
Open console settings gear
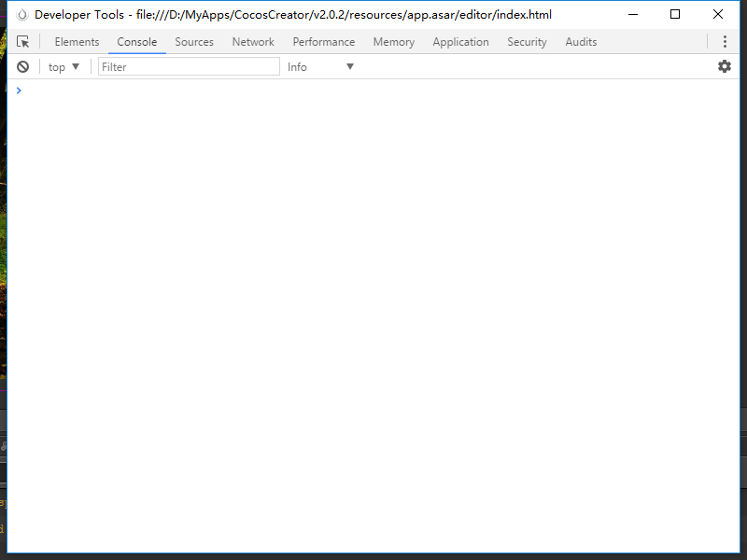(725, 66)
